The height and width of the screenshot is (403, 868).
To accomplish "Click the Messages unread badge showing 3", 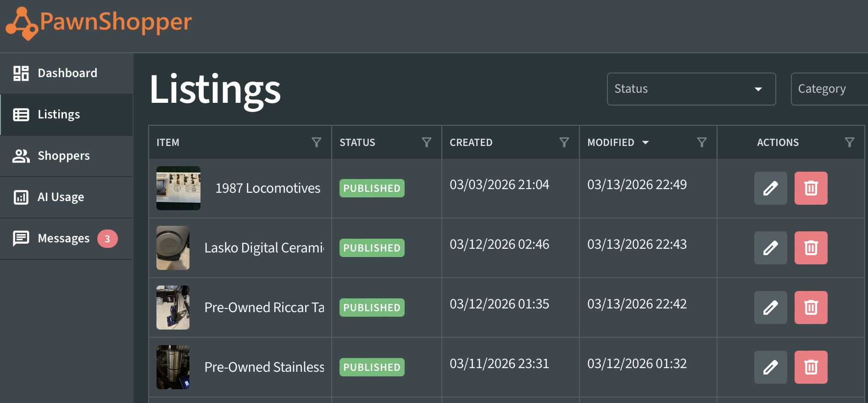I will [107, 239].
